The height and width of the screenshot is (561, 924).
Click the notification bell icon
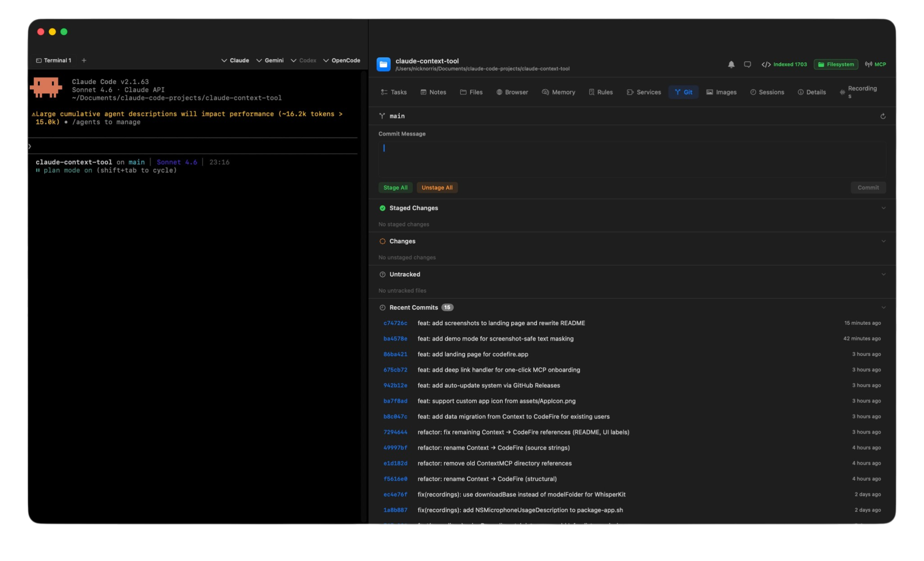pyautogui.click(x=730, y=64)
